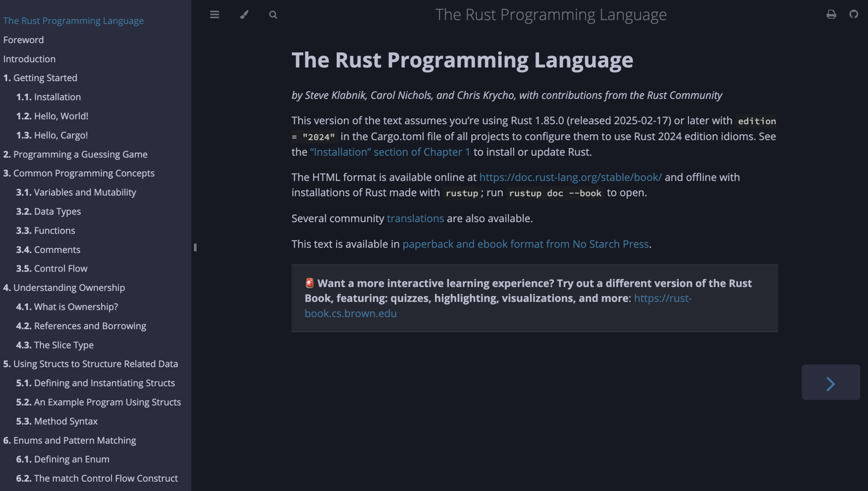Open 4.2. References and Borrowing

click(81, 326)
